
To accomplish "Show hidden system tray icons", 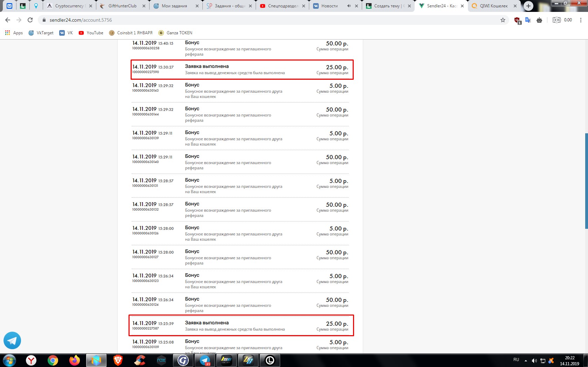I will [526, 360].
